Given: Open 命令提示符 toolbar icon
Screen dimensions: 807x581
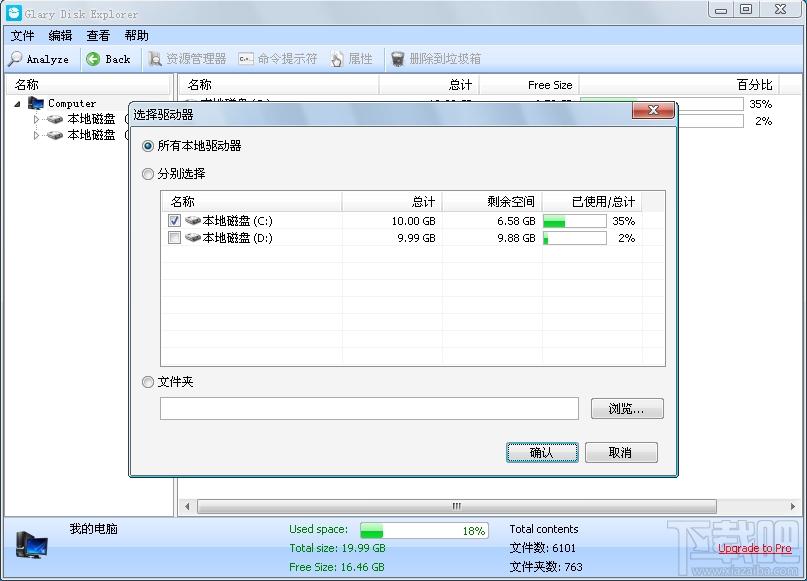Looking at the screenshot, I should [245, 59].
